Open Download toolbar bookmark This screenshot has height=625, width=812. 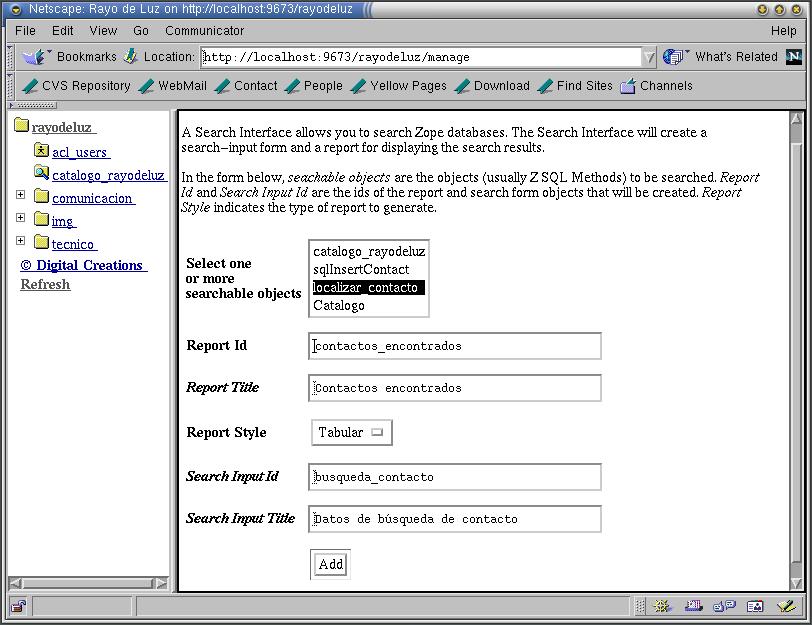click(x=492, y=86)
